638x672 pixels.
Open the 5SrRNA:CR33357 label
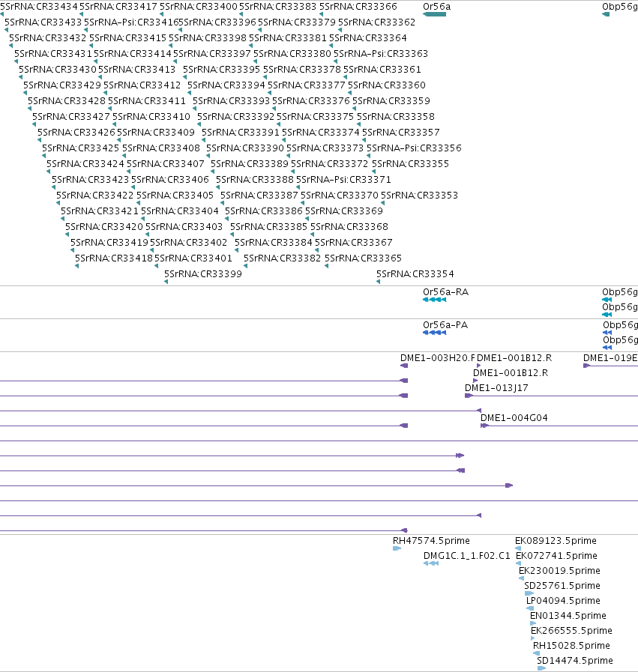coord(401,133)
